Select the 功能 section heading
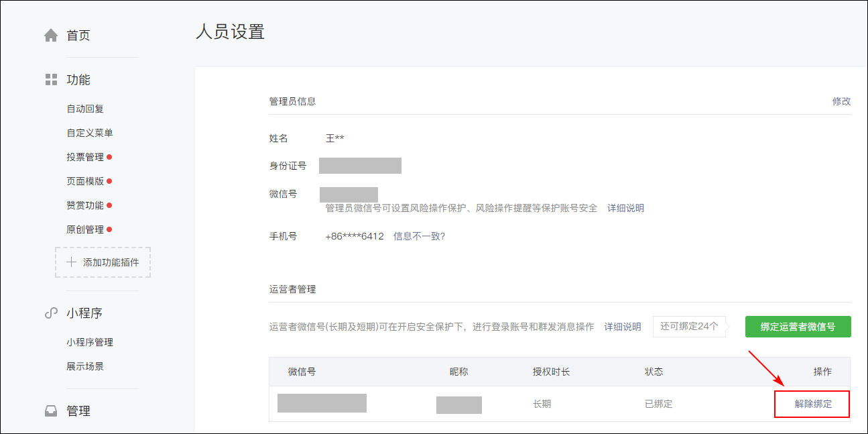The width and height of the screenshot is (868, 434). pyautogui.click(x=78, y=80)
